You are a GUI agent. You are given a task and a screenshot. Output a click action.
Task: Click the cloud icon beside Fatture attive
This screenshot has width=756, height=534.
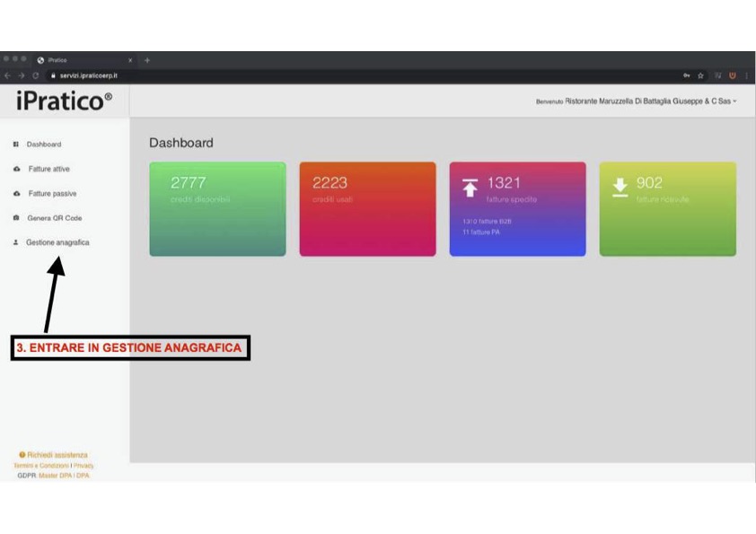pyautogui.click(x=16, y=169)
